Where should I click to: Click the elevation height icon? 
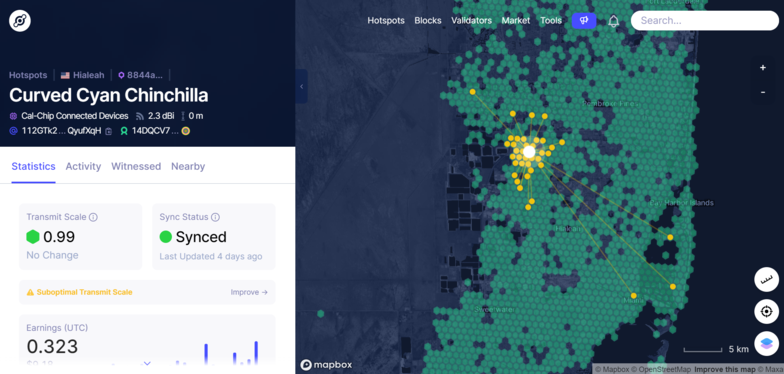[183, 116]
